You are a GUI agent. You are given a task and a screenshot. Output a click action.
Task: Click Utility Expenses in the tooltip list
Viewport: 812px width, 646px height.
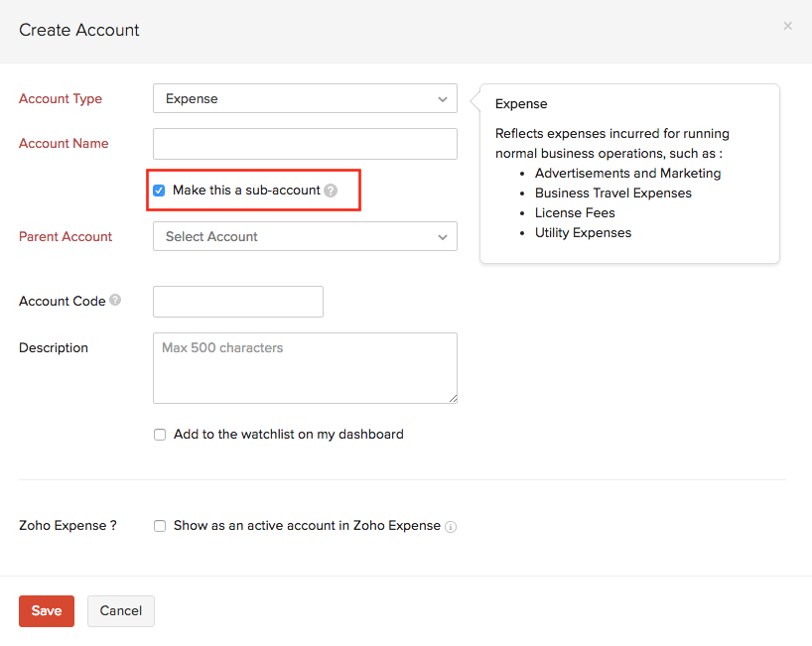[583, 232]
